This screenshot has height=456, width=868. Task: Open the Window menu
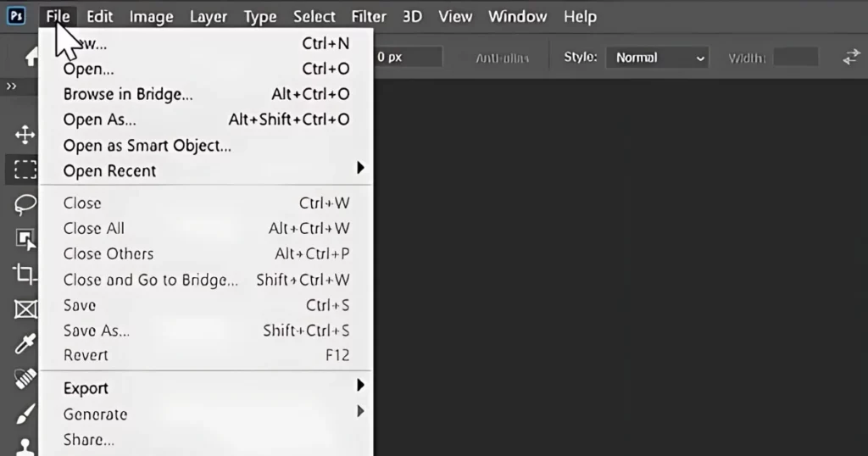pyautogui.click(x=518, y=17)
